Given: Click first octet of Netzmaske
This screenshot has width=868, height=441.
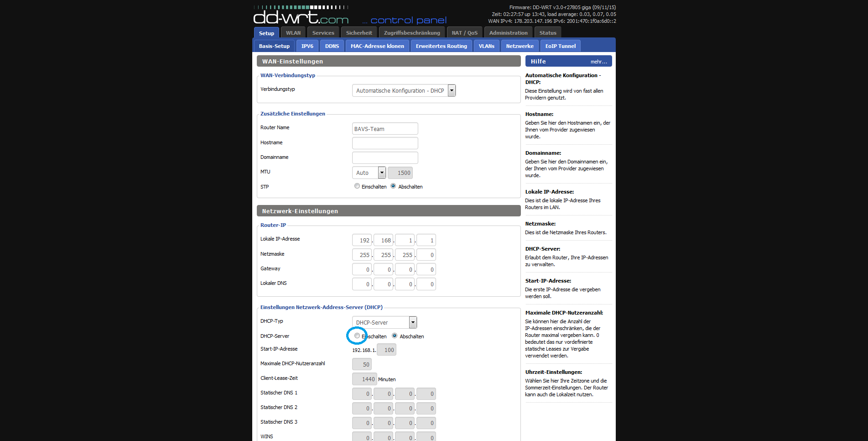Looking at the screenshot, I should pyautogui.click(x=362, y=255).
